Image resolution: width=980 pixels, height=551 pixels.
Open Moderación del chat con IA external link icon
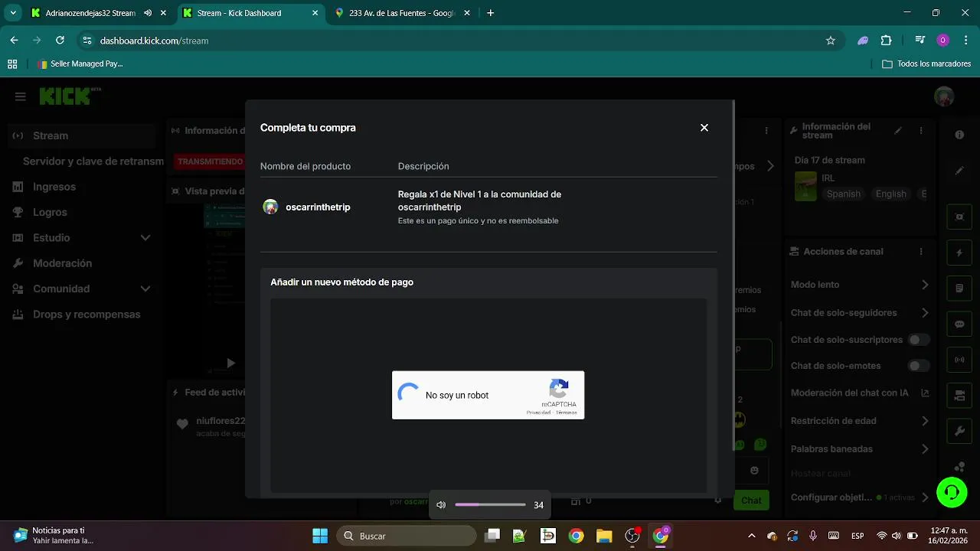tap(925, 393)
